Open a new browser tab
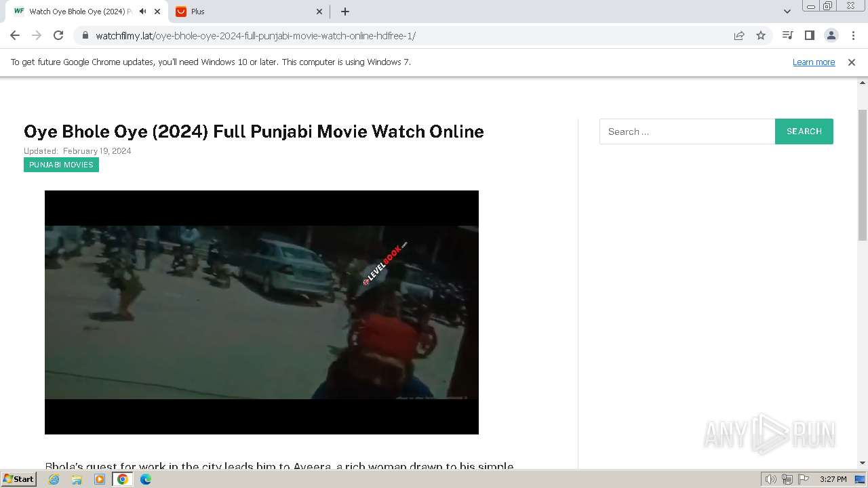Viewport: 868px width, 488px height. [345, 12]
